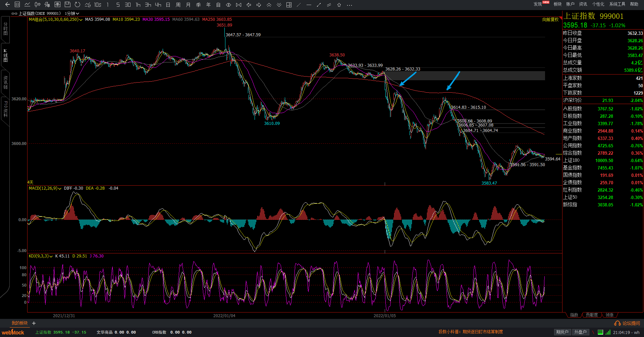Click the 向前复权 adjustment label
Image resolution: width=644 pixels, height=337 pixels.
550,19
